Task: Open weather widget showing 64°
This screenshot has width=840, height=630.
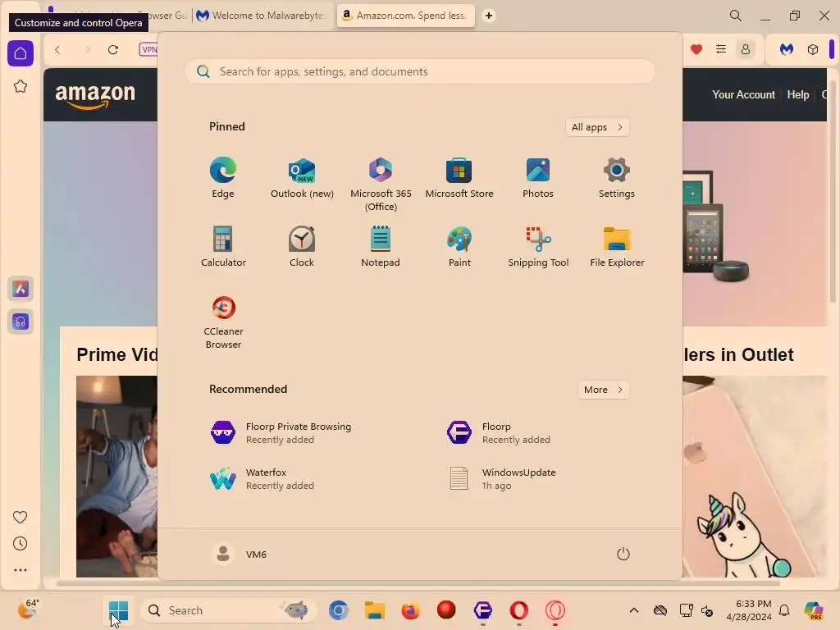Action: tap(29, 609)
